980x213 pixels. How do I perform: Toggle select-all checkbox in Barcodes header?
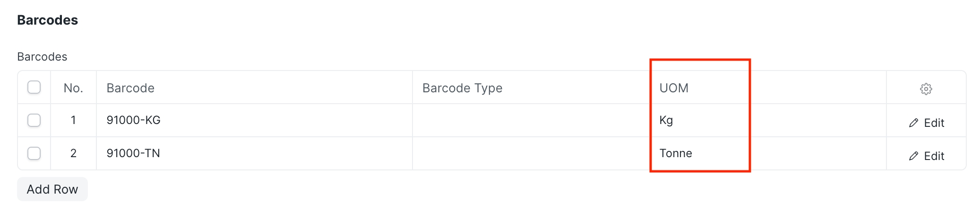(34, 88)
